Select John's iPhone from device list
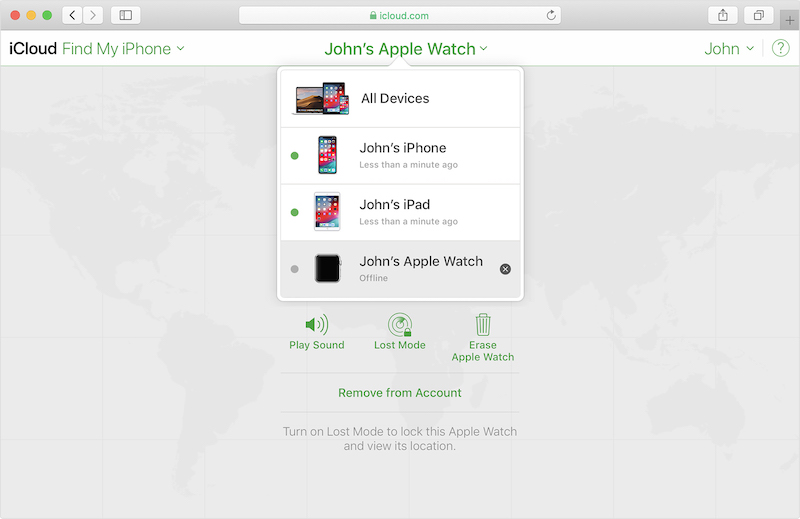800x519 pixels. coord(400,156)
